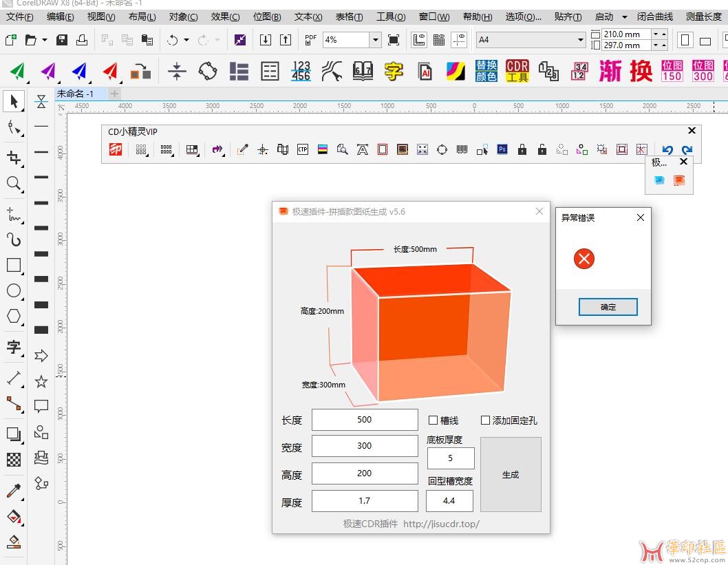Viewport: 728px width, 565px height.
Task: Click the star shape in the side toolbar
Action: tap(41, 382)
